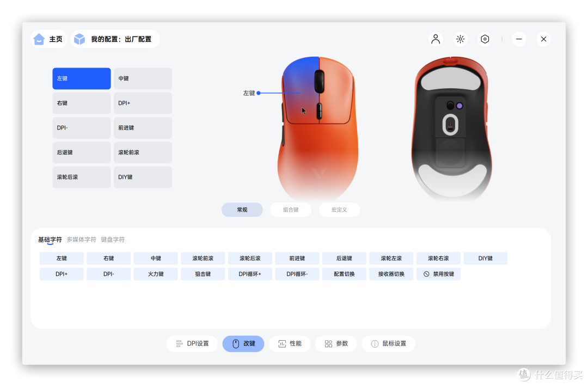Assign the DPI循环+ function
The height and width of the screenshot is (387, 588).
(250, 274)
